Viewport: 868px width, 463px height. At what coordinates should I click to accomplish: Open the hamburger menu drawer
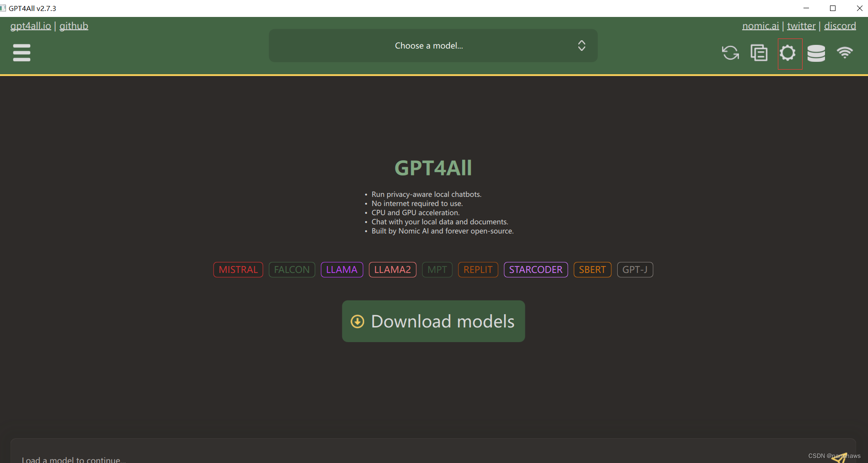(x=22, y=53)
